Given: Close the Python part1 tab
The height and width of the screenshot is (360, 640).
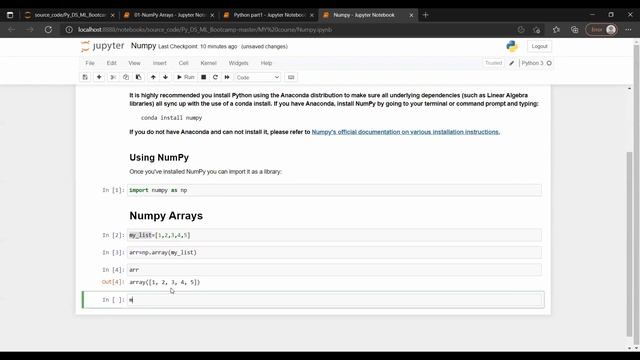Looking at the screenshot, I should 312,15.
